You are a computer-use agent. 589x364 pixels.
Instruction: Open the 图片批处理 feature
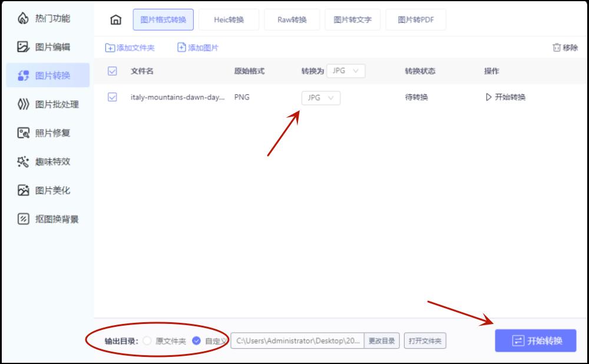(47, 105)
